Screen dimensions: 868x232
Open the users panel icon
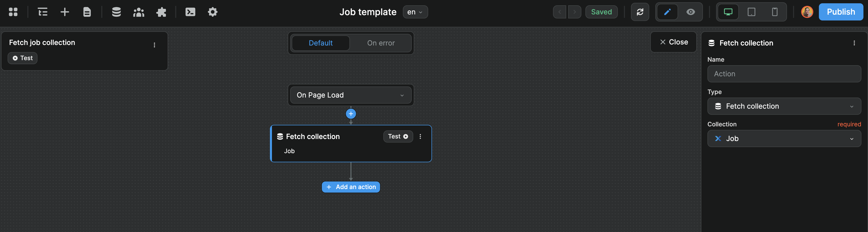tap(139, 12)
